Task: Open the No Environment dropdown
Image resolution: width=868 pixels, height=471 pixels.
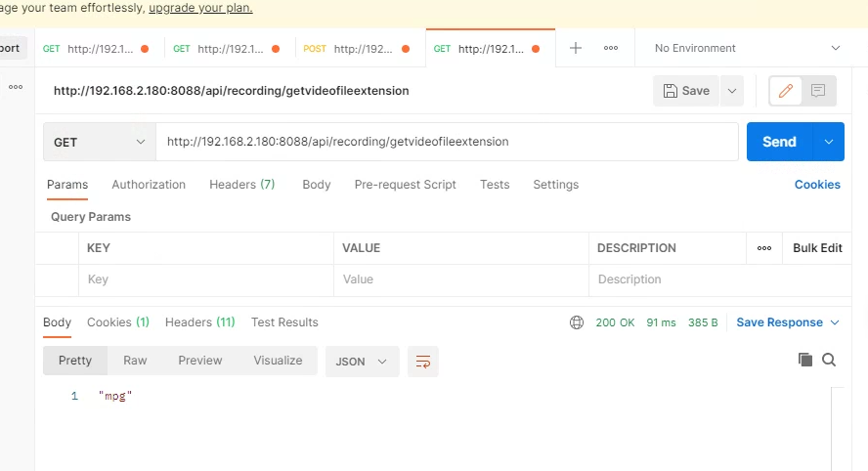Action: click(x=748, y=48)
